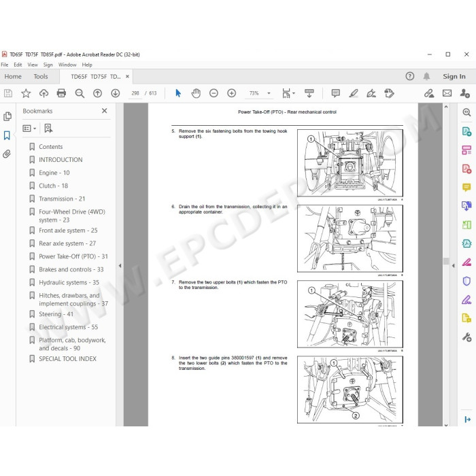The height and width of the screenshot is (476, 476).
Task: Select the highlighter pen tool
Action: [354, 93]
